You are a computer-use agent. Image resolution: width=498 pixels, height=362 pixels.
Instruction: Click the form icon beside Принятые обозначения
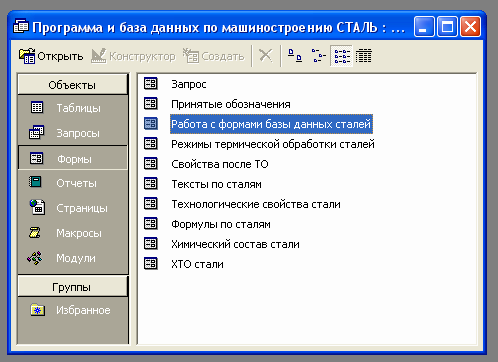pos(150,103)
